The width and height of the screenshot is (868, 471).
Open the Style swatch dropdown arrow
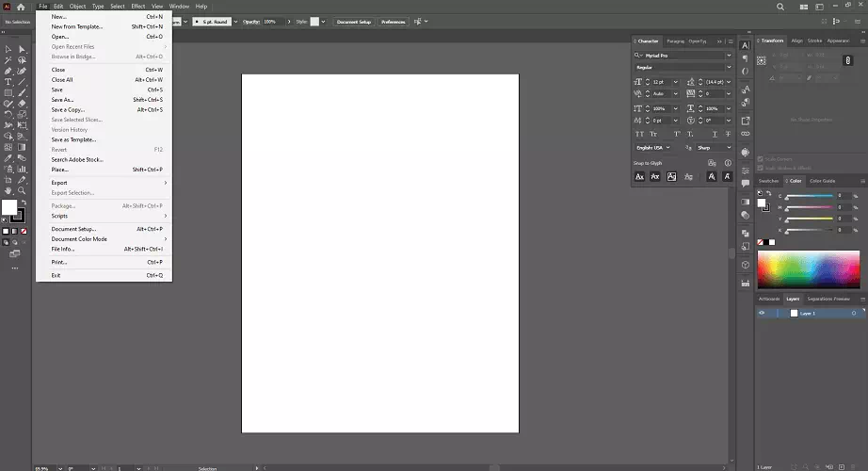click(x=323, y=22)
